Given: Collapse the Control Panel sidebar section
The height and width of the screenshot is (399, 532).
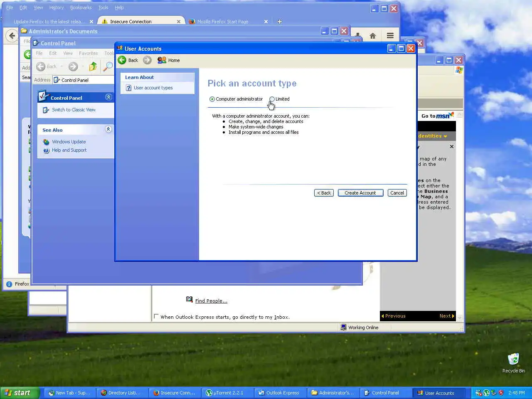Looking at the screenshot, I should pos(108,97).
